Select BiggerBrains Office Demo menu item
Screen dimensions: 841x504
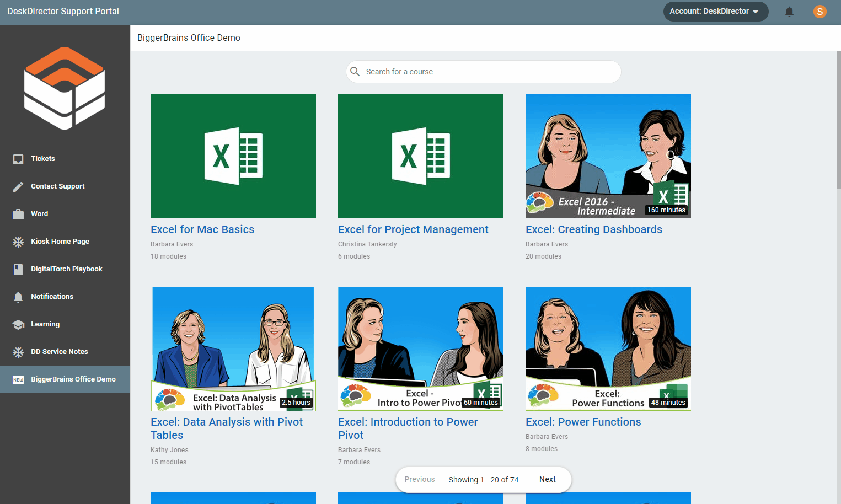65,379
